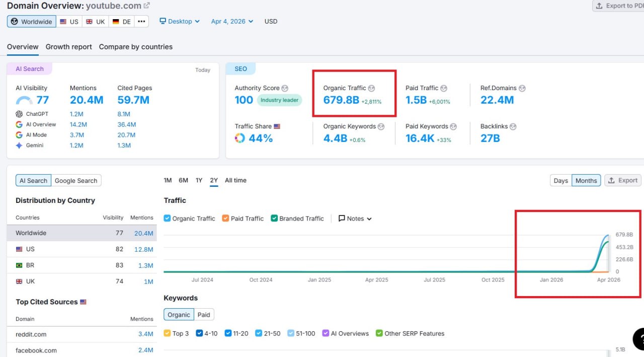
Task: Click the globe icon beside Authority Score
Action: 285,88
